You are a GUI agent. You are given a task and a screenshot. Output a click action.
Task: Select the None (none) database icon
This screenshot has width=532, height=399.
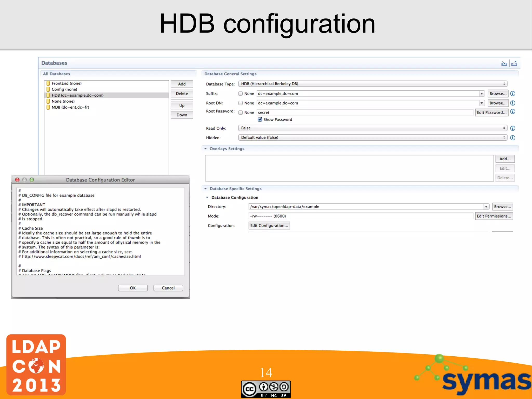[x=48, y=101]
